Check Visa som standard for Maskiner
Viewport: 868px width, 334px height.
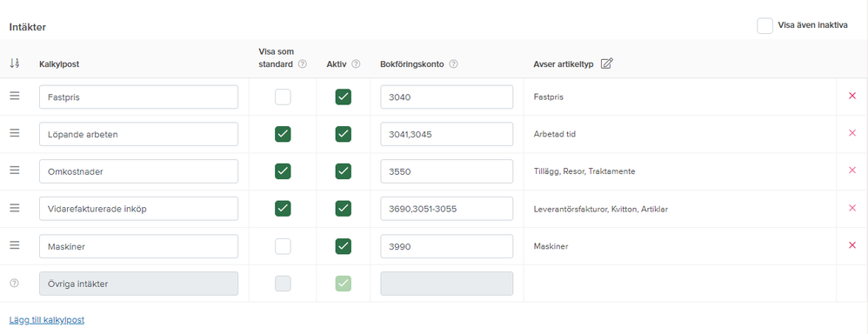click(283, 246)
